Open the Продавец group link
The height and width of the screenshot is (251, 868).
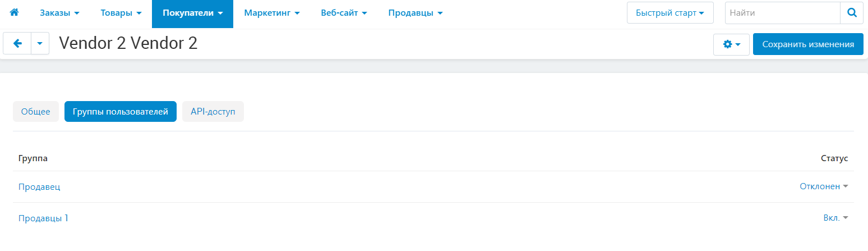pos(39,186)
